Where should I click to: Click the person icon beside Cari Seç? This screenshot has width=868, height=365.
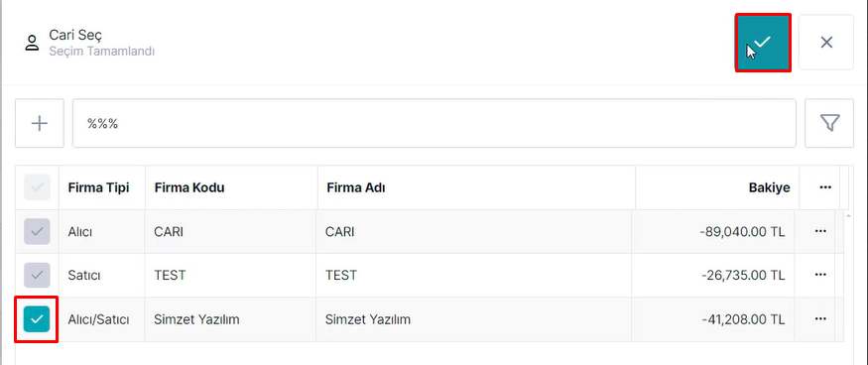[32, 44]
